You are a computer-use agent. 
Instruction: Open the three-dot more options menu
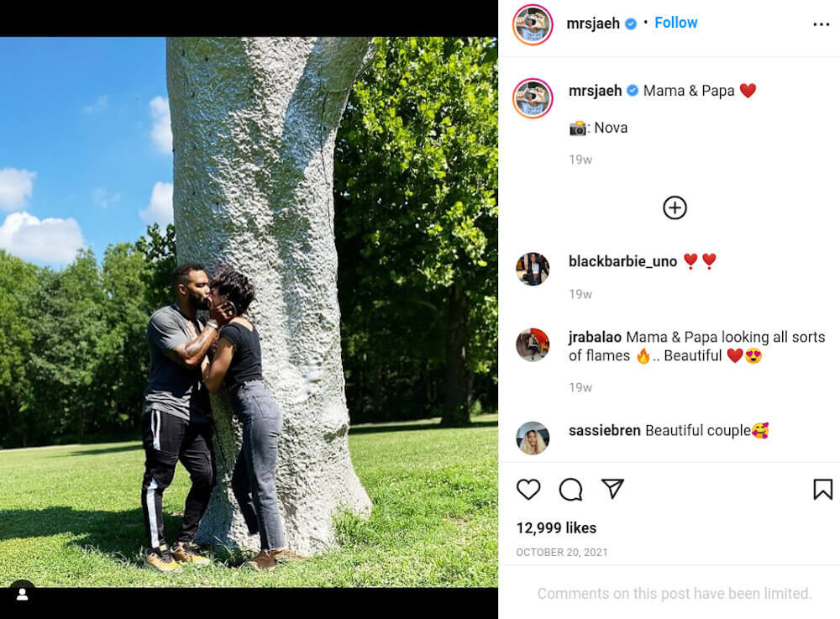click(821, 24)
